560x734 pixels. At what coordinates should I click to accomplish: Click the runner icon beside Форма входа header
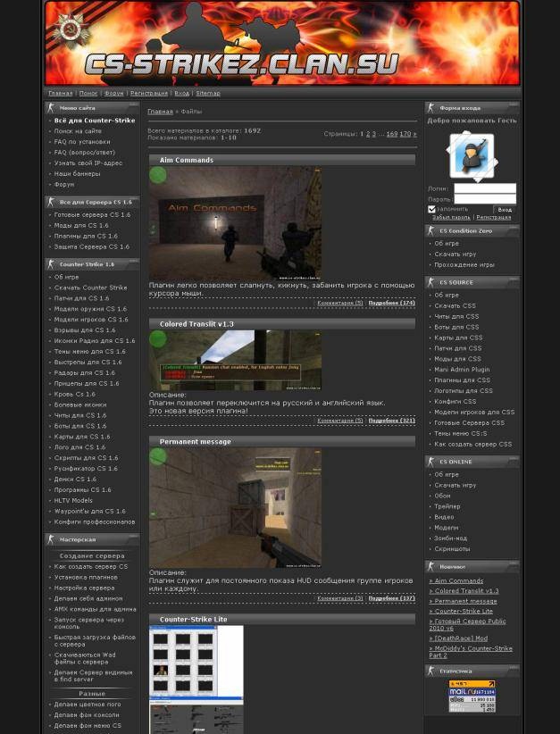(431, 108)
